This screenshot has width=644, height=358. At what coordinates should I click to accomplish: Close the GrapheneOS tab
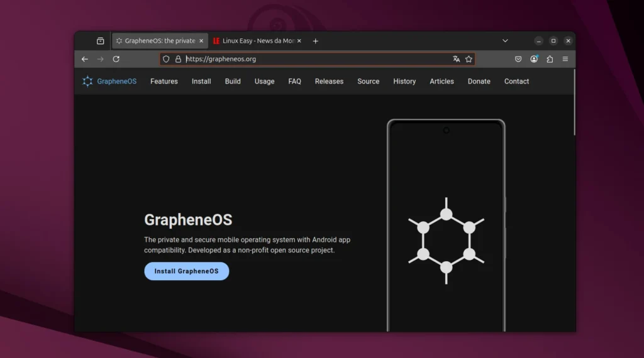coord(201,41)
